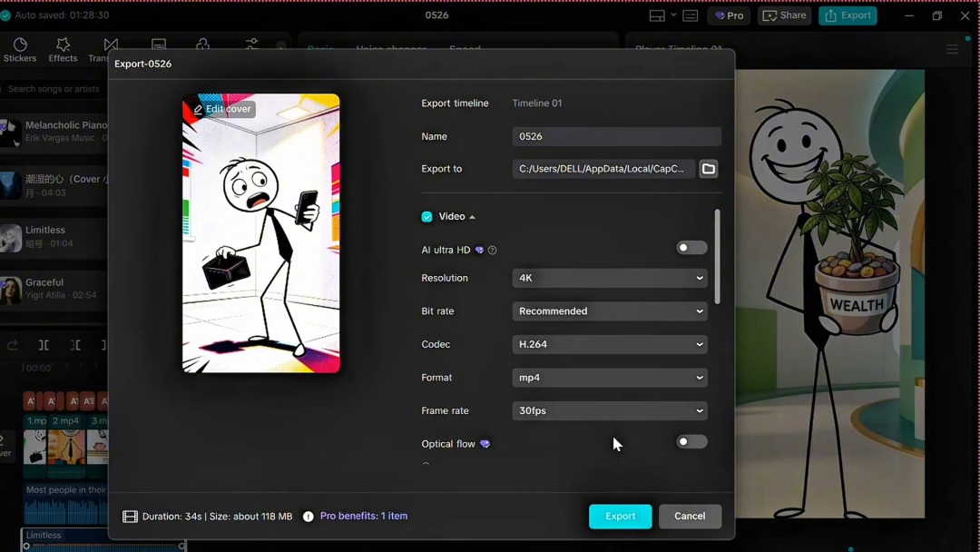980x552 pixels.
Task: Click the Export to path field
Action: 603,169
